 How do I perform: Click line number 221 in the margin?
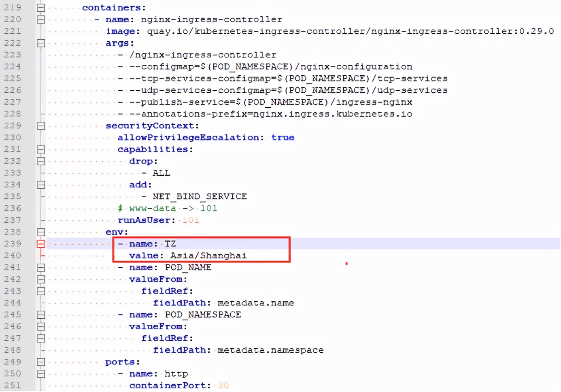coord(13,31)
